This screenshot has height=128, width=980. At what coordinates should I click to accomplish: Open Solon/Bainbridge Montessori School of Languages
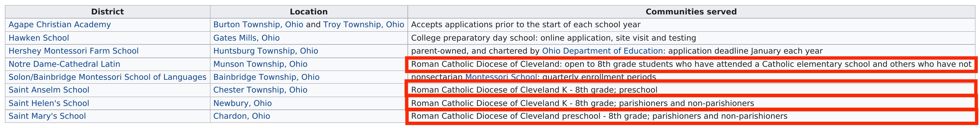(107, 77)
